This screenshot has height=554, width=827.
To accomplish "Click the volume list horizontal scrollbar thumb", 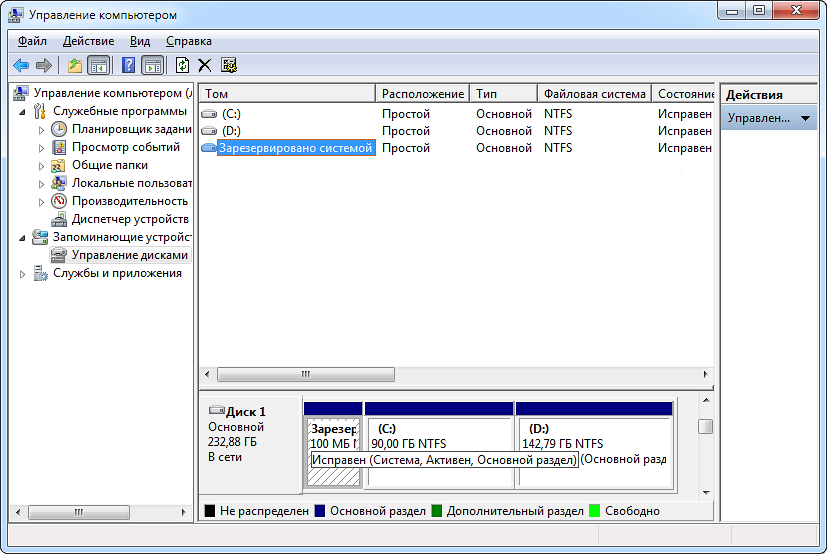I will click(x=306, y=375).
